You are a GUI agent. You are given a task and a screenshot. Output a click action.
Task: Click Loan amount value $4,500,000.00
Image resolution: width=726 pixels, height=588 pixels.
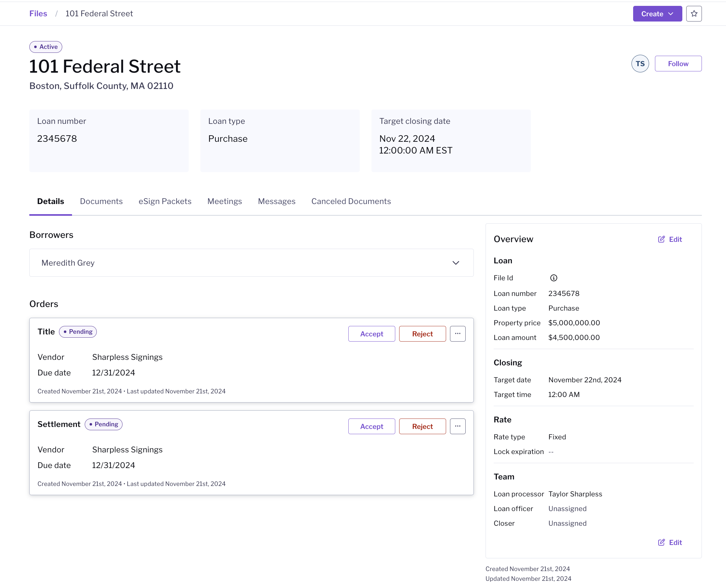pyautogui.click(x=574, y=337)
